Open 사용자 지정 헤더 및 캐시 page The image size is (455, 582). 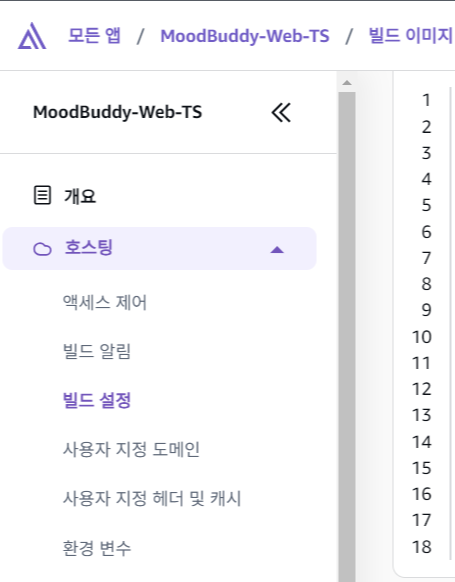[152, 498]
